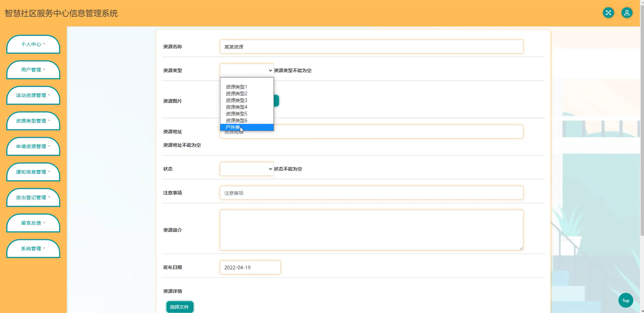Open the user profile icon
This screenshot has height=313, width=644.
coord(627,13)
